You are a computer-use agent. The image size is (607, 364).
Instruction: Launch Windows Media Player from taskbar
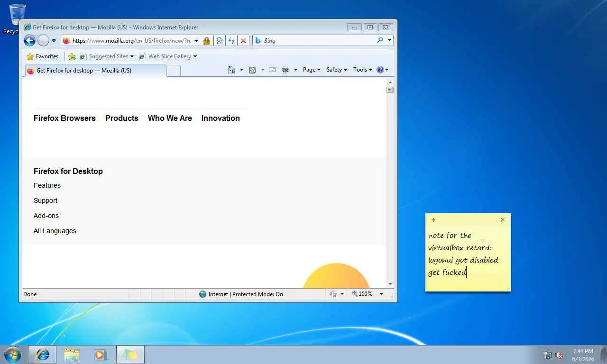click(x=101, y=355)
